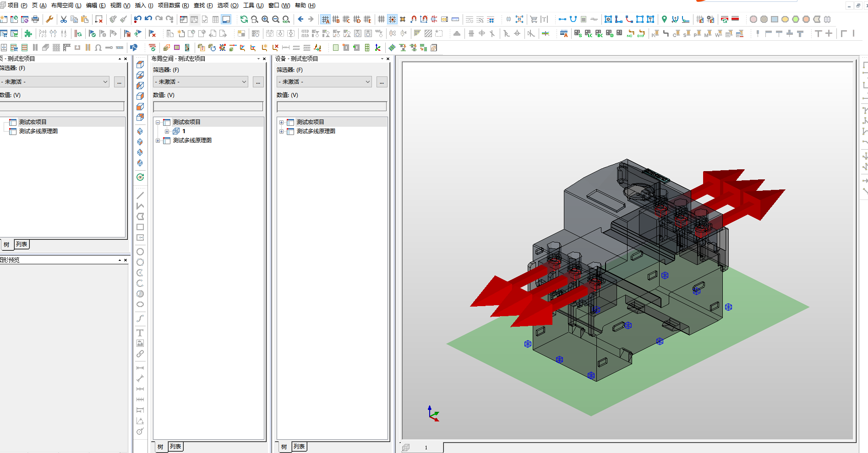This screenshot has height=453, width=868.
Task: Switch to grid size A
Action: pos(325,19)
